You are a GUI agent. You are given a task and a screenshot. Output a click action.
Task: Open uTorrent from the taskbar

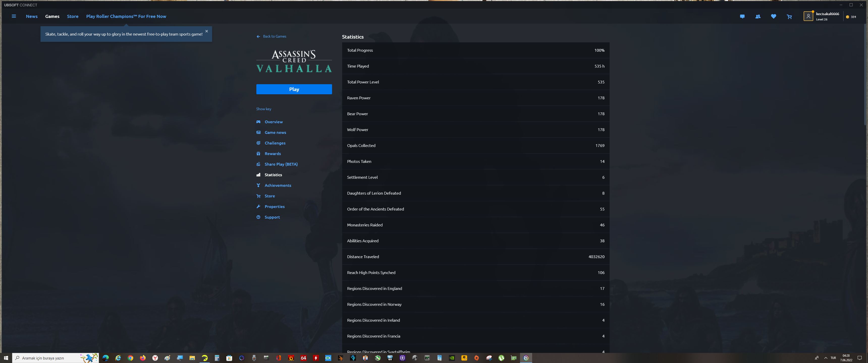tap(501, 358)
